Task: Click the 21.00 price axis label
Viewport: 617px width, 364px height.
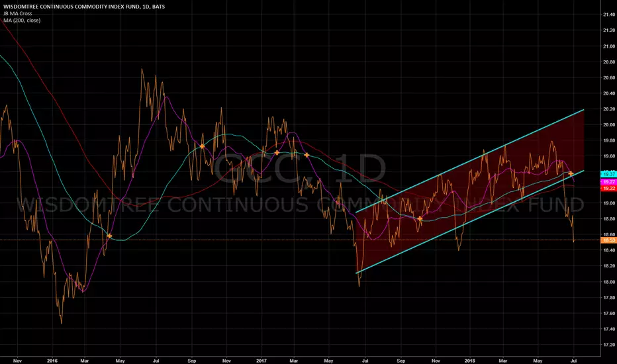Action: click(609, 46)
